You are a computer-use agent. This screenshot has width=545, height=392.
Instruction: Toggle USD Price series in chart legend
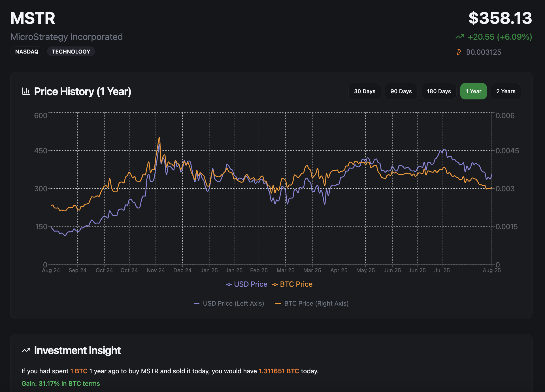pyautogui.click(x=246, y=284)
